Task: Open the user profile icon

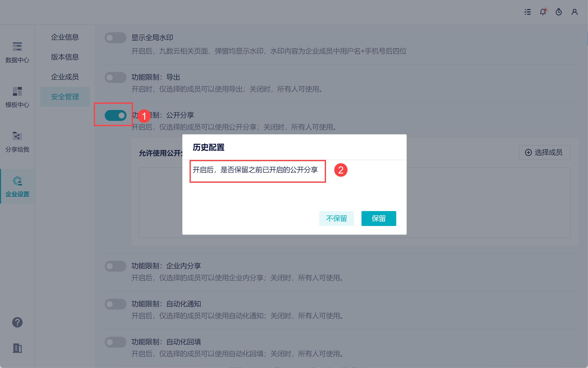Action: [574, 12]
